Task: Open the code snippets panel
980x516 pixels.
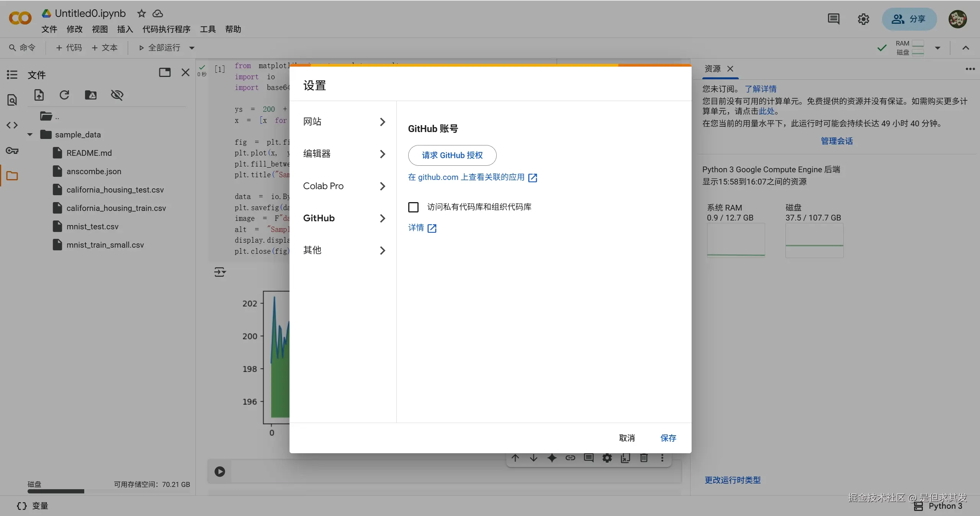Action: click(x=12, y=124)
